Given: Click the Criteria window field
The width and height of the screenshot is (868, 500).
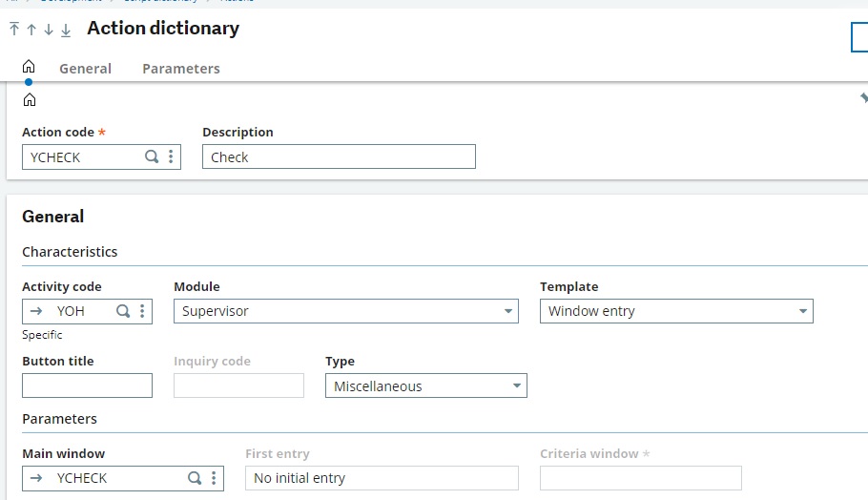Looking at the screenshot, I should point(640,478).
